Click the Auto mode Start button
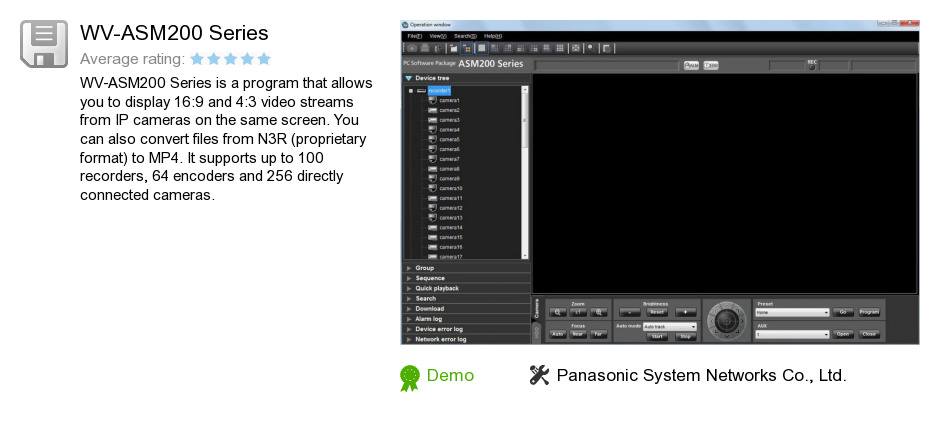 click(657, 336)
